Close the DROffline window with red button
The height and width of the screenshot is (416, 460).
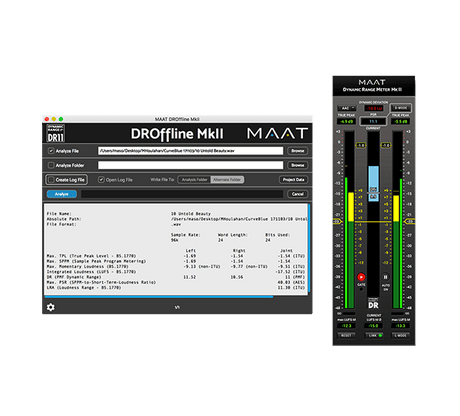(47, 119)
